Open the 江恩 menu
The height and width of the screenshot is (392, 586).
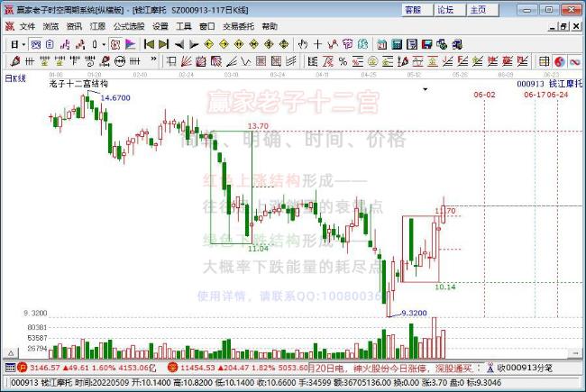tap(97, 26)
